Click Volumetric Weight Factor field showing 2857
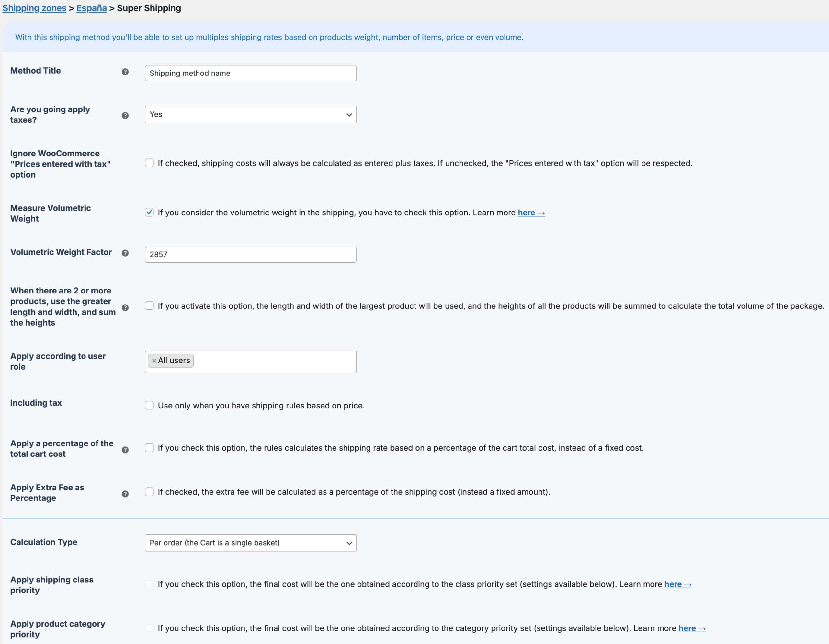The width and height of the screenshot is (829, 644). (251, 254)
